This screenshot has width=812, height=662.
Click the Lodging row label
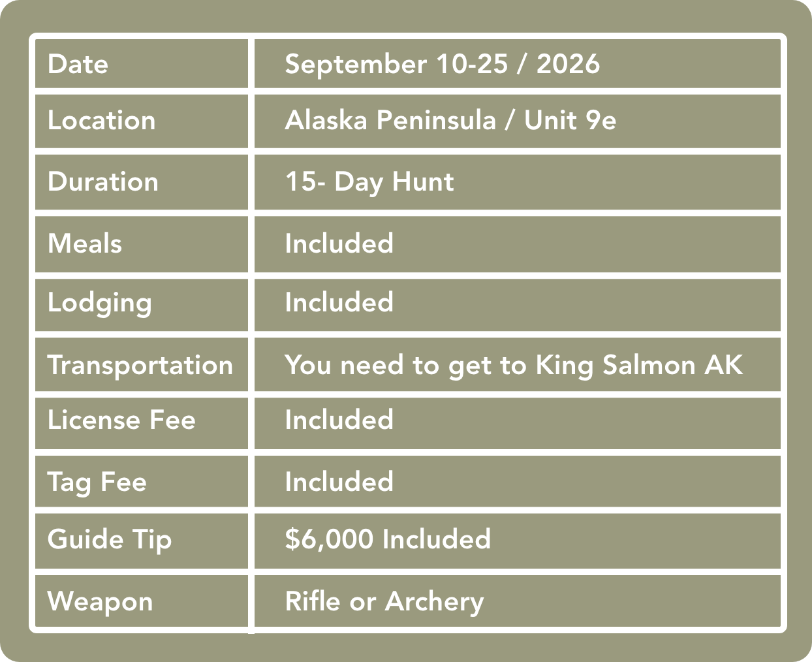click(99, 303)
